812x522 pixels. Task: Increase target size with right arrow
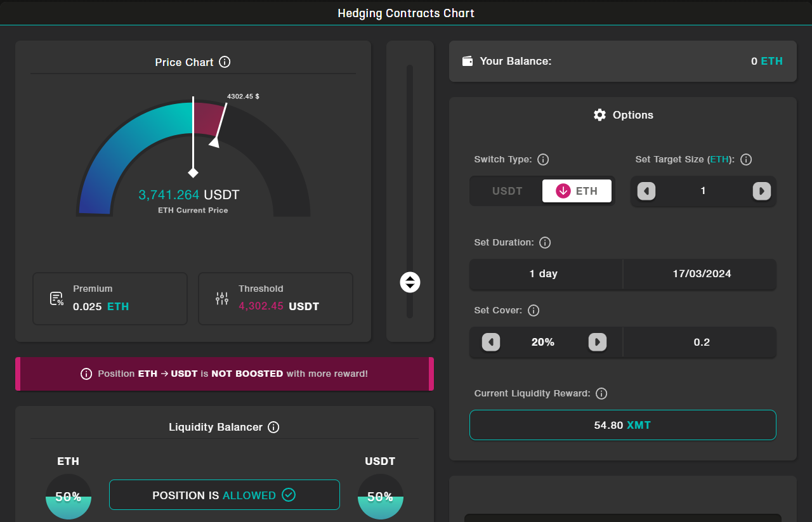761,191
